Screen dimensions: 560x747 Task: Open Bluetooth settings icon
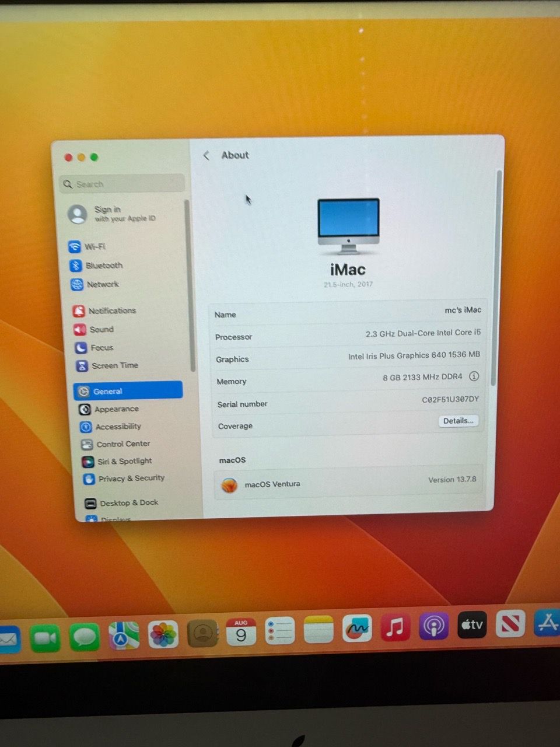76,266
